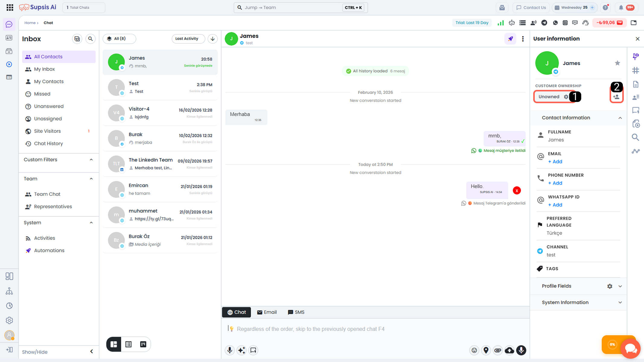This screenshot has width=644, height=362.
Task: Open the emoji picker icon
Action: click(474, 350)
